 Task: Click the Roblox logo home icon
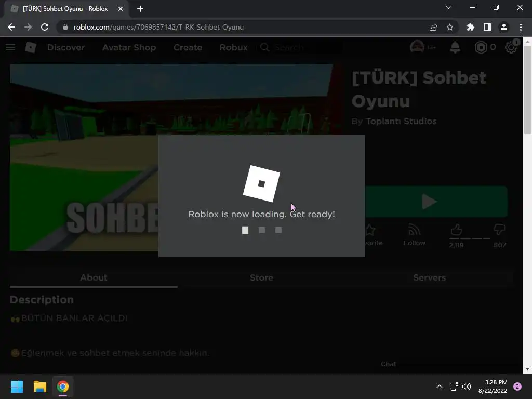31,47
